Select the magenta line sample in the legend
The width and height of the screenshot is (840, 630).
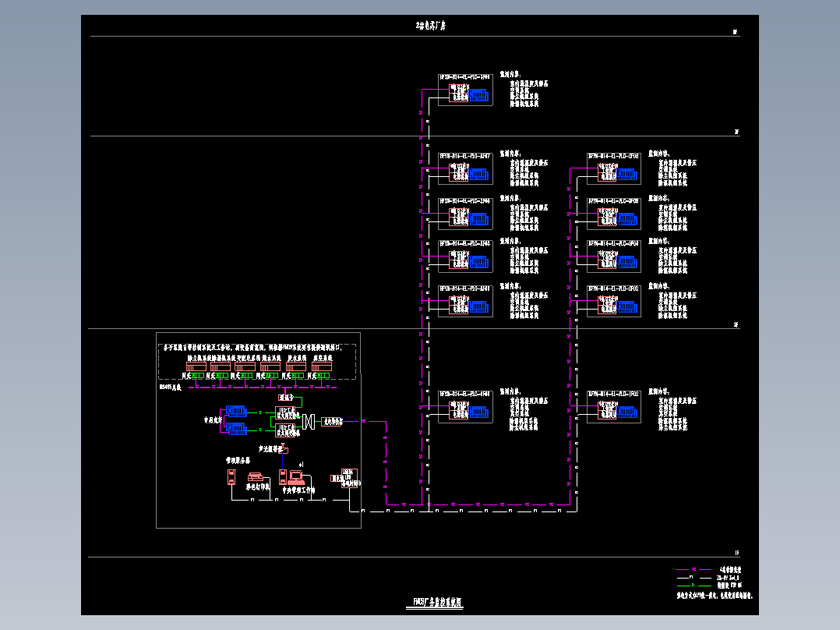point(694,569)
